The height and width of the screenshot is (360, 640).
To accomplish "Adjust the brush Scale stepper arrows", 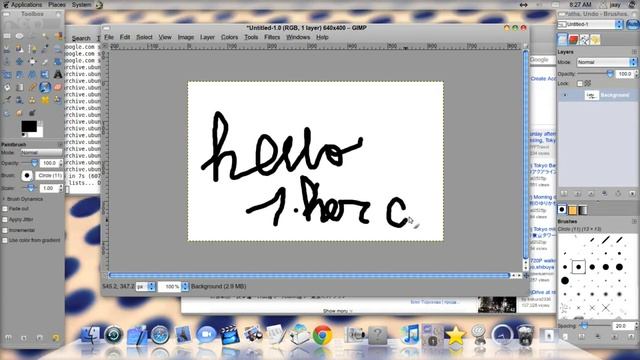I will [61, 188].
